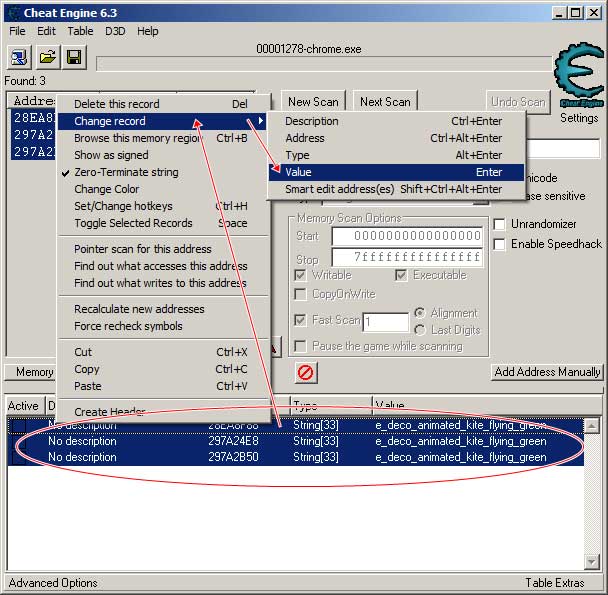Choose Show as signed

[x=163, y=155]
